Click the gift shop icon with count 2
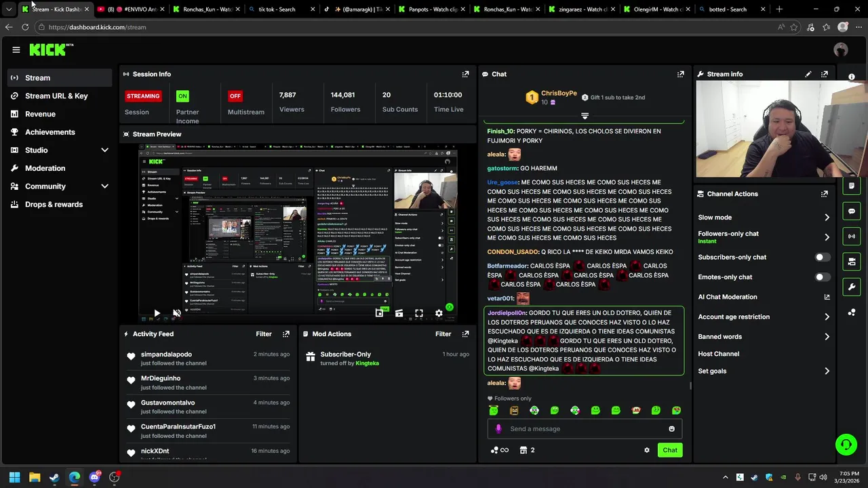The width and height of the screenshot is (868, 488). click(528, 450)
